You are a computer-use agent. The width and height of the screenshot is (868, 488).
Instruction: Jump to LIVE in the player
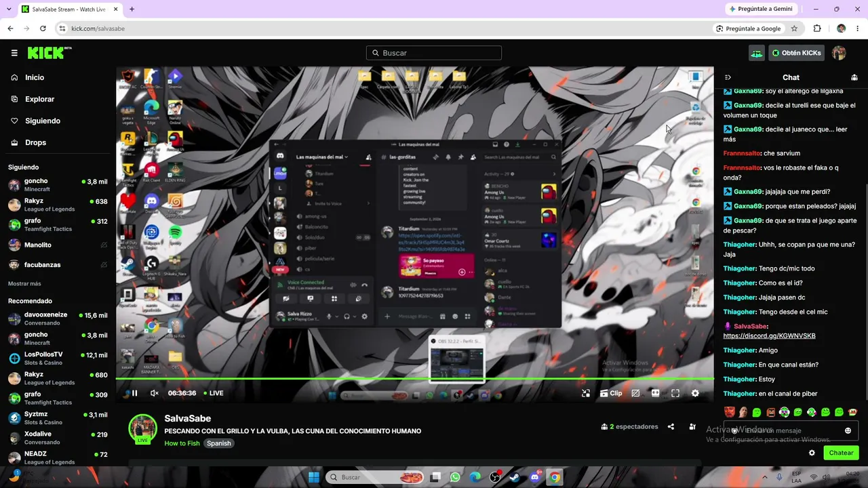tap(214, 393)
